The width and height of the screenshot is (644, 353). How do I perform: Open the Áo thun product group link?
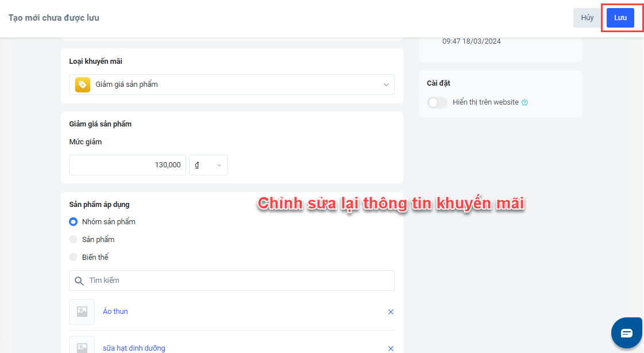coord(115,312)
